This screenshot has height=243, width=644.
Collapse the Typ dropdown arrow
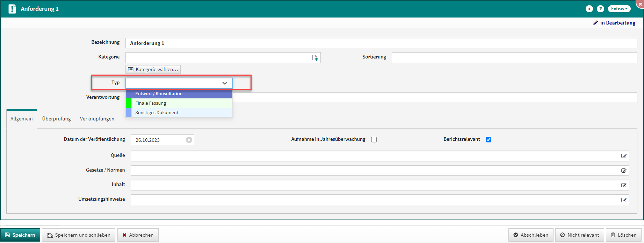pyautogui.click(x=225, y=83)
